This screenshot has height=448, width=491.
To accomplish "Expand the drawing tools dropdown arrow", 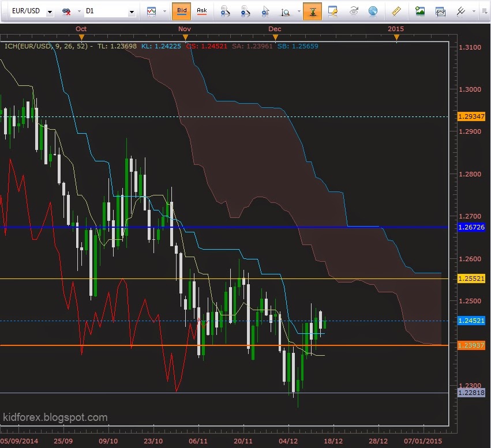I will 474,12.
